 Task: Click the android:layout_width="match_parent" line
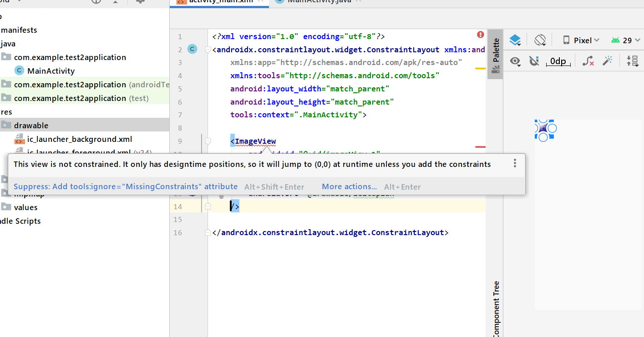(x=310, y=89)
